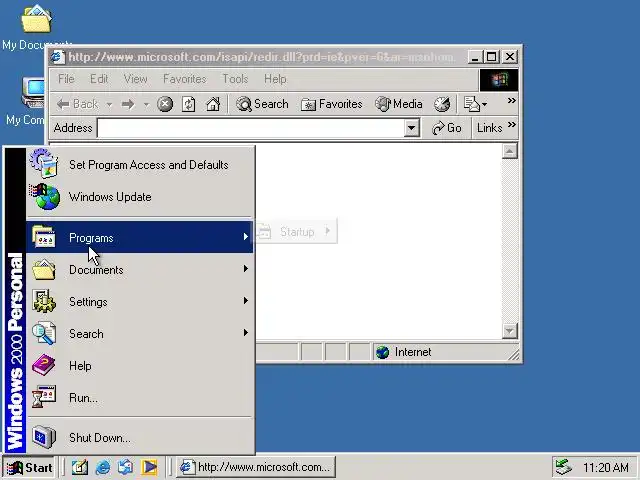
Task: Open the File menu in Internet Explorer
Action: [x=66, y=79]
